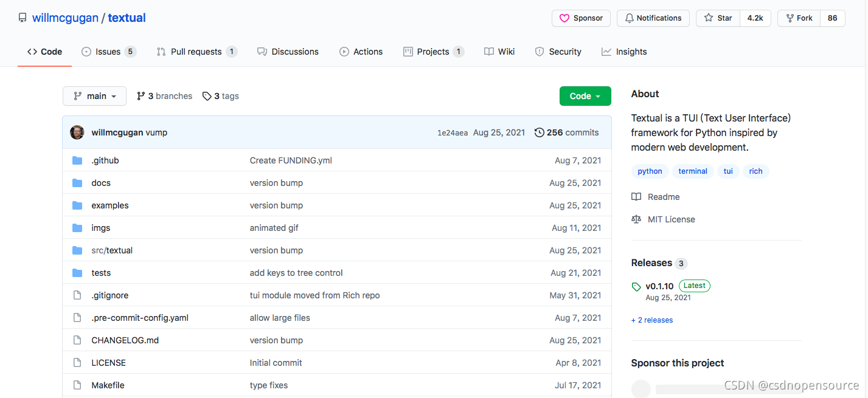The width and height of the screenshot is (868, 398).
Task: Open the CHANGELOG.md file name
Action: [125, 340]
